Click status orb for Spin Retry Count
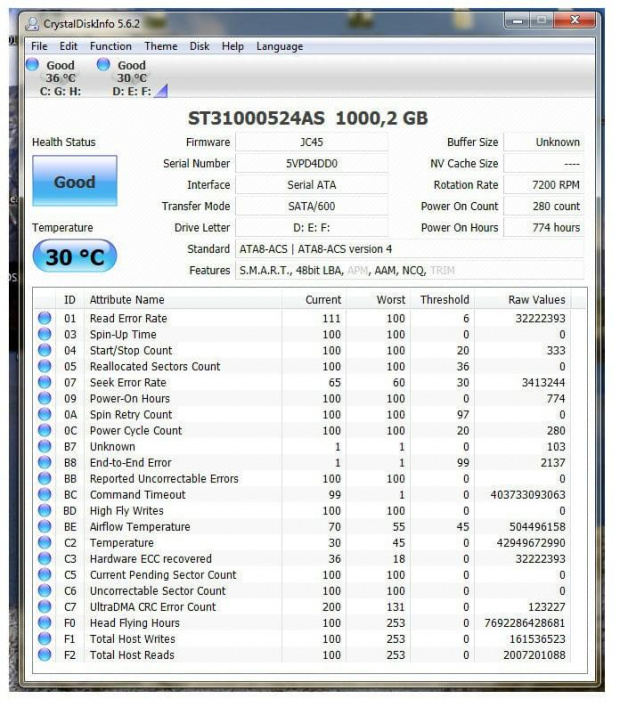Viewport: 620px width, 707px height. click(x=45, y=414)
